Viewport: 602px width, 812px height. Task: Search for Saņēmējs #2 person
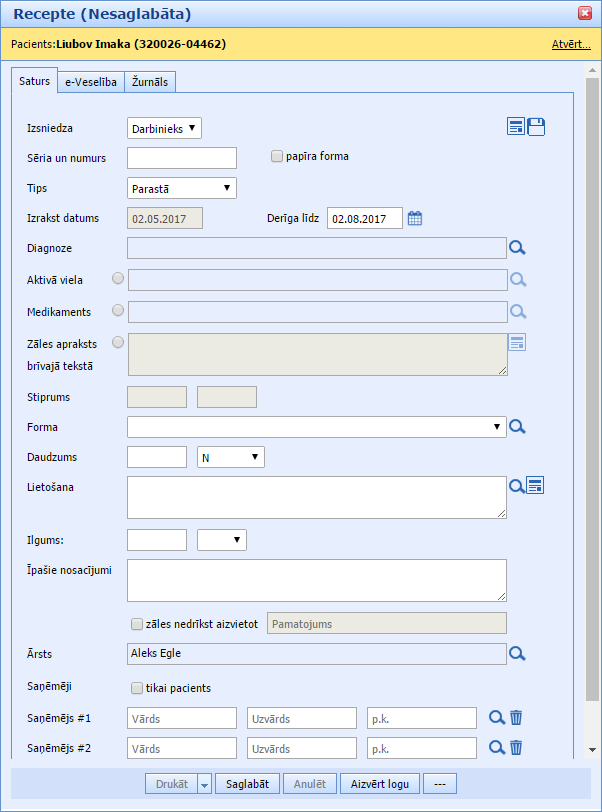(x=496, y=747)
